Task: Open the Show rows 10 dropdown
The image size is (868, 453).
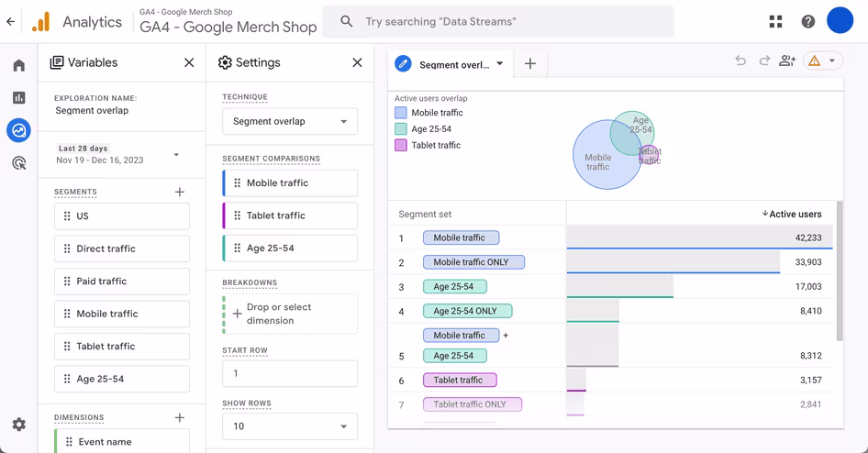Action: pos(290,425)
